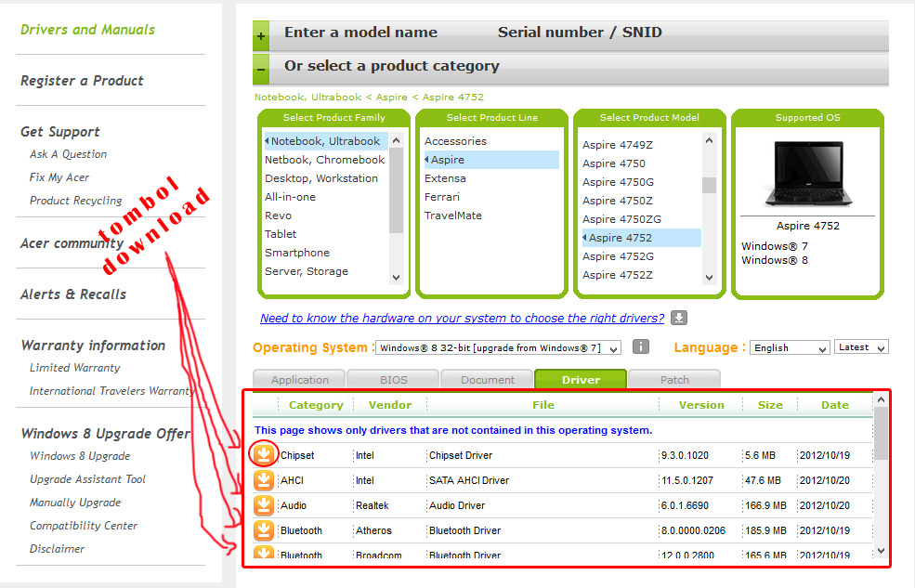Select the Driver tab
This screenshot has height=588, width=915.
pos(581,379)
